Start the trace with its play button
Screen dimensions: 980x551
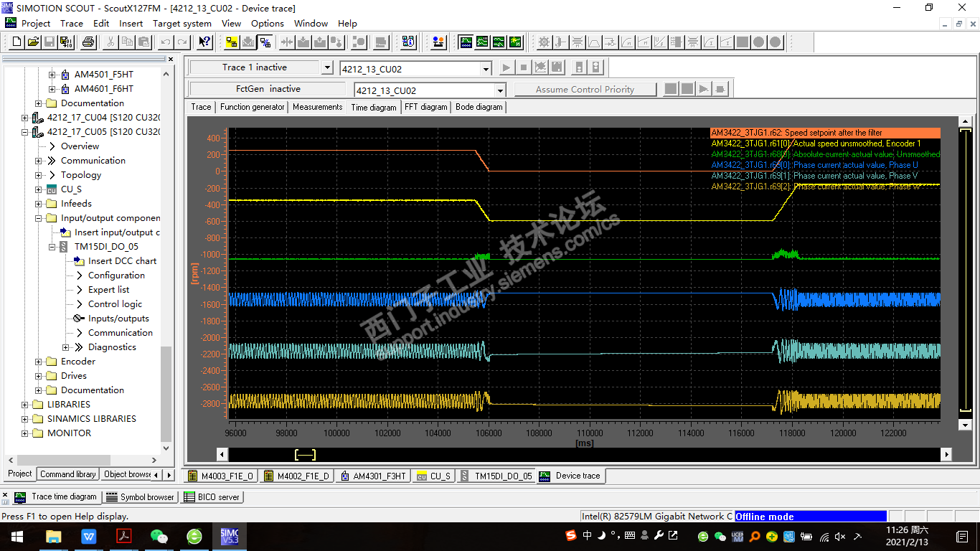coord(507,68)
